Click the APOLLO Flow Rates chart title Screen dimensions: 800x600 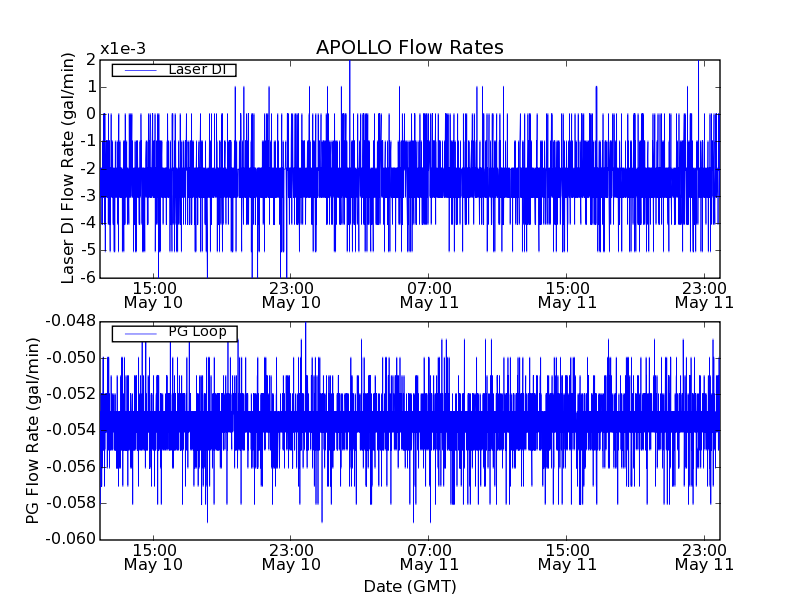[x=409, y=48]
